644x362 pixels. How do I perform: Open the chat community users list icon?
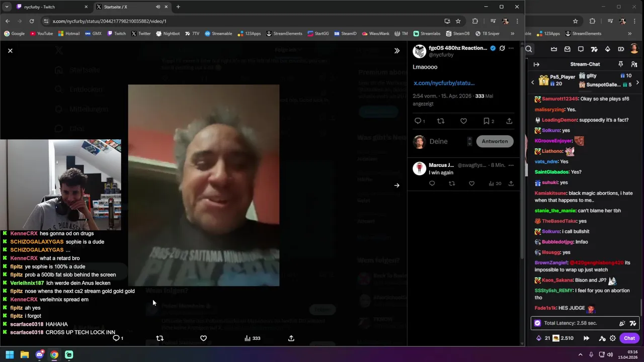click(x=634, y=64)
